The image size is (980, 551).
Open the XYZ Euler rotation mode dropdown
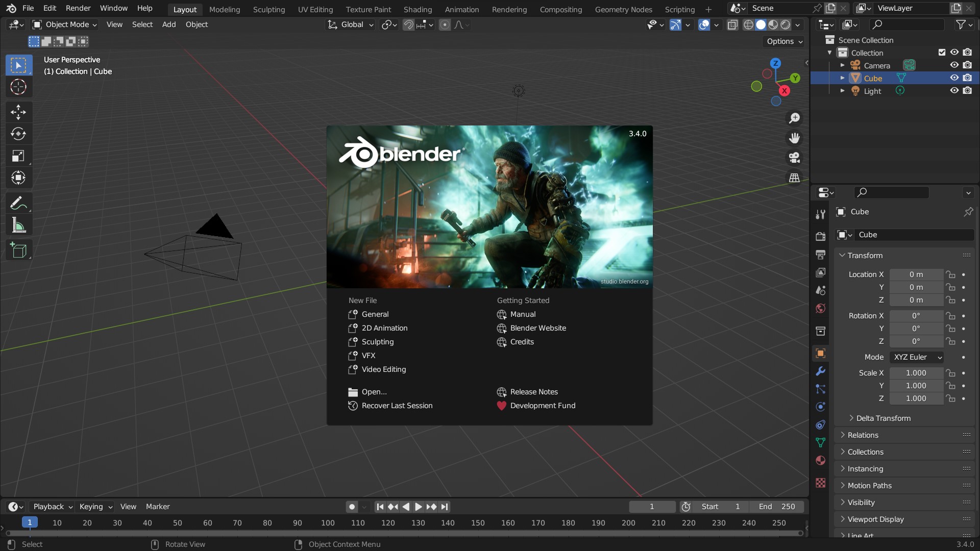click(917, 357)
